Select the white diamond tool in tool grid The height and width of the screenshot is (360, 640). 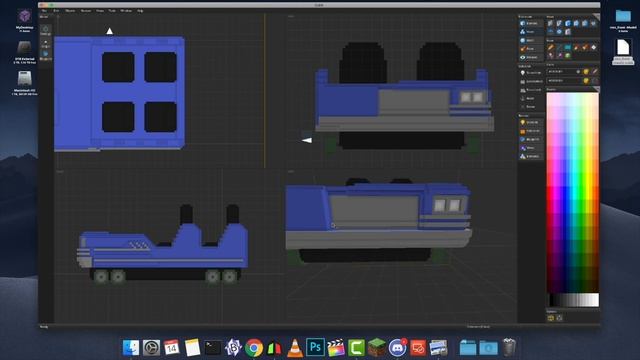tap(593, 47)
